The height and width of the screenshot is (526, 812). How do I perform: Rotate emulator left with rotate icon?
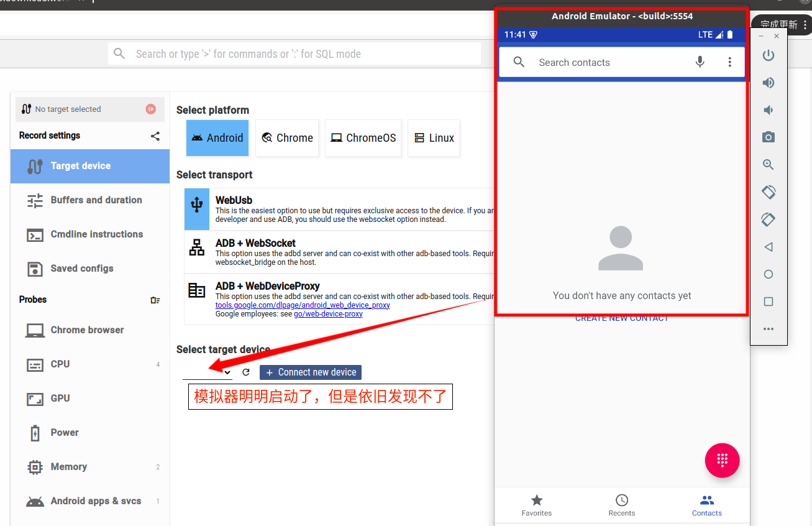(x=769, y=192)
